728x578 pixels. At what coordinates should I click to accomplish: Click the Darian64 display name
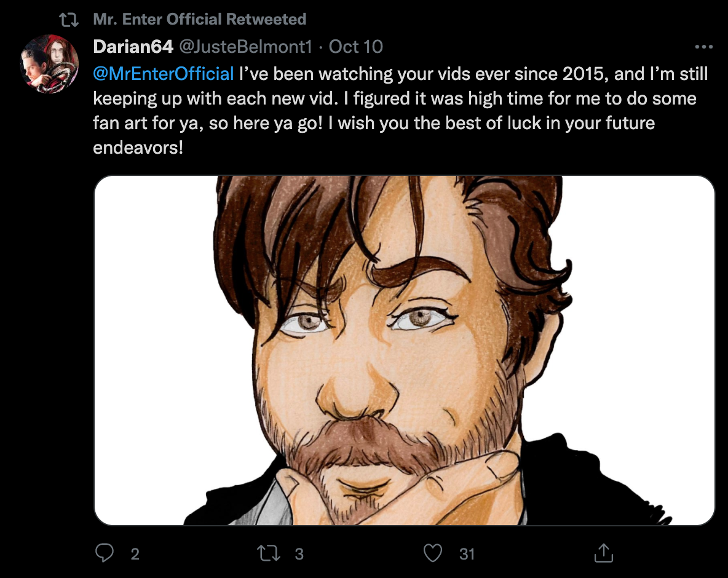[x=132, y=46]
